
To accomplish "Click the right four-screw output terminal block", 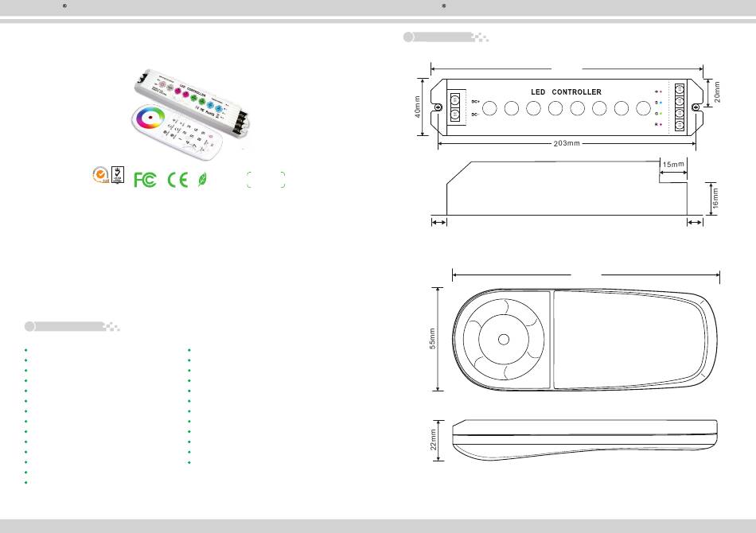I will pos(679,107).
